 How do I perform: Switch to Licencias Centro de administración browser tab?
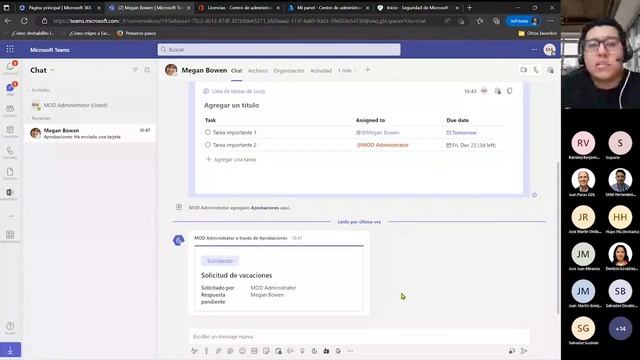(x=238, y=8)
